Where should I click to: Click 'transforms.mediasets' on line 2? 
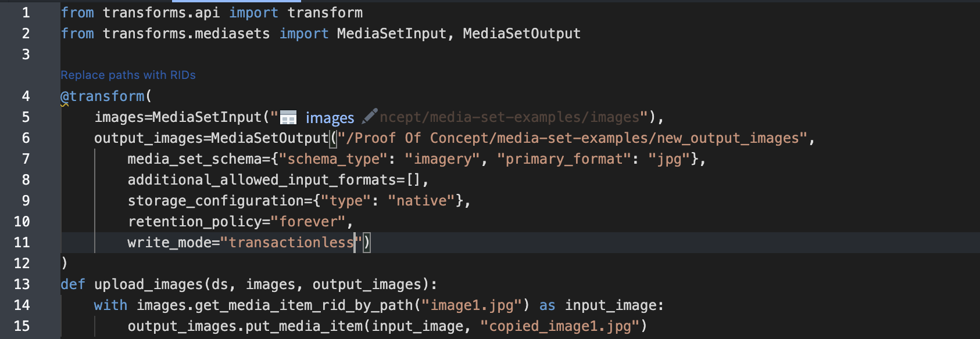coord(186,34)
